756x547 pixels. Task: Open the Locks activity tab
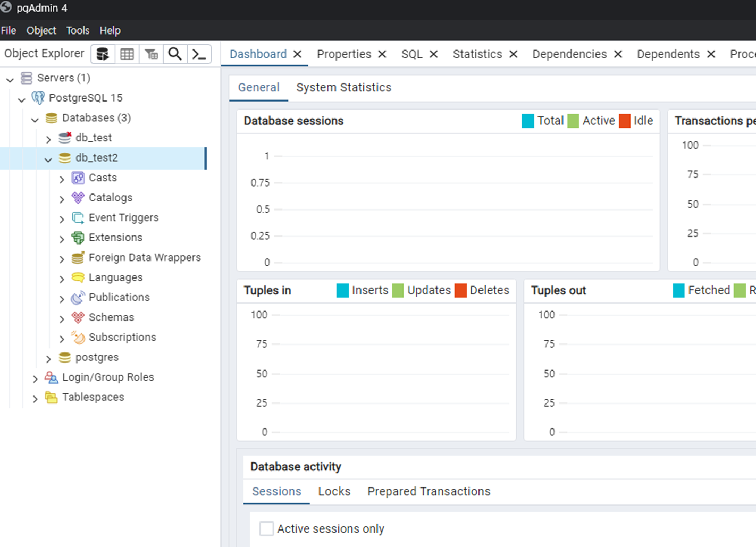[334, 491]
